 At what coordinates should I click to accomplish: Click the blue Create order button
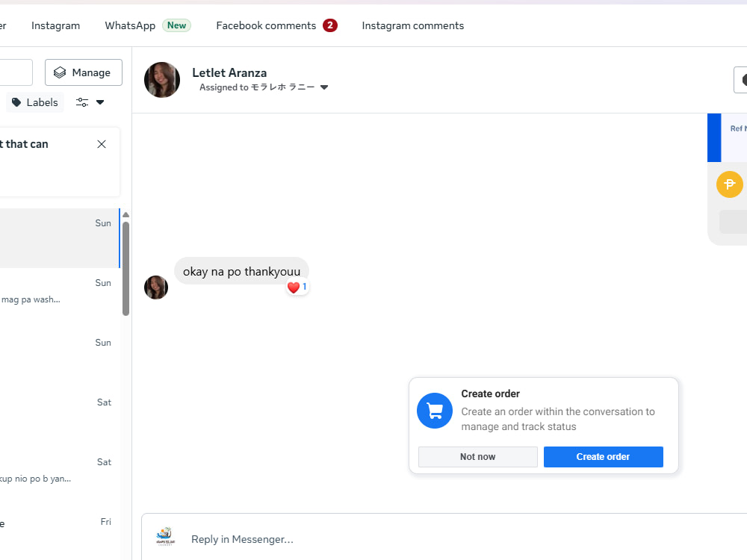[603, 457]
